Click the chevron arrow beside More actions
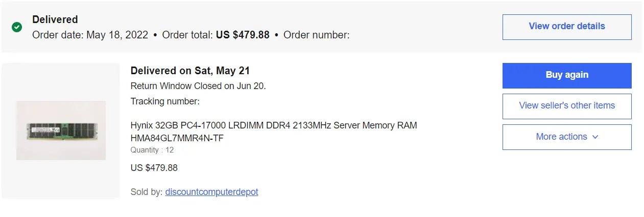 tap(595, 137)
